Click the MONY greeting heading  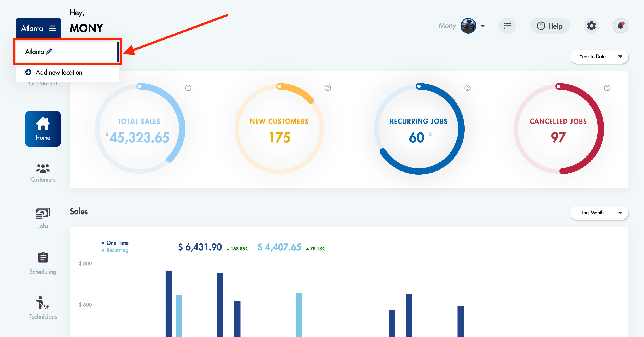87,28
